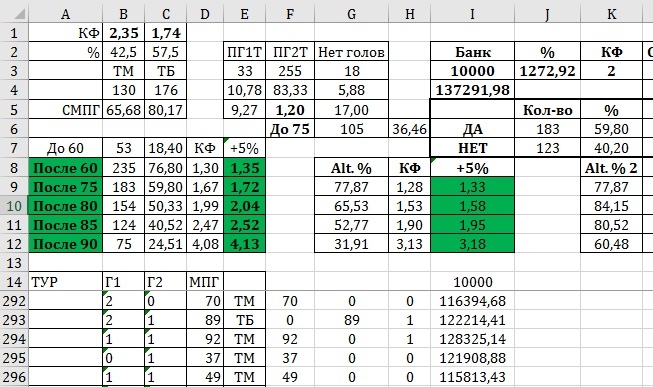Select column G header
653x387 pixels.
tap(351, 14)
